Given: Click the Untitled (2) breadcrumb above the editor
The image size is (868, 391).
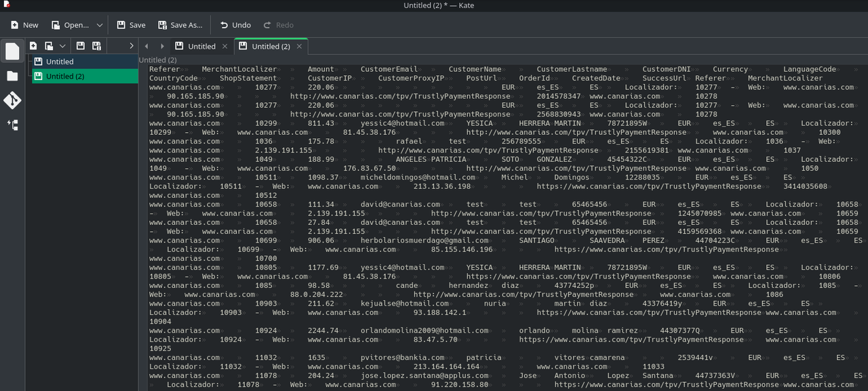Looking at the screenshot, I should click(x=158, y=60).
